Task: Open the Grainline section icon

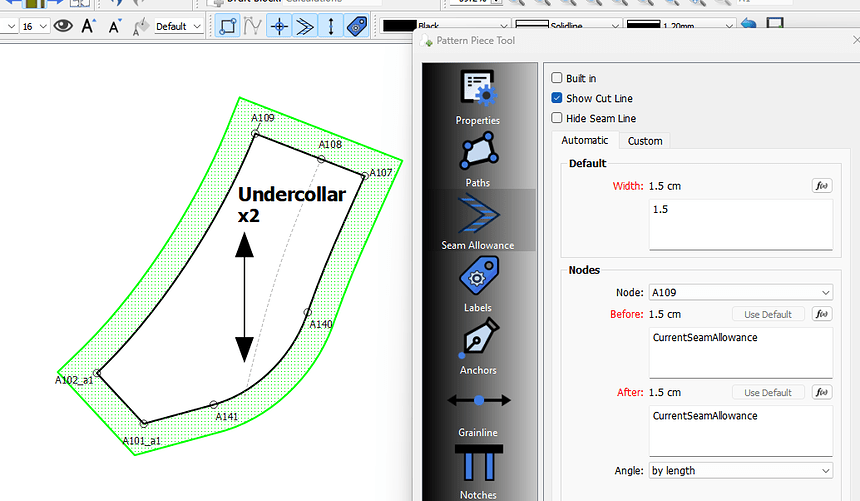Action: (x=479, y=401)
